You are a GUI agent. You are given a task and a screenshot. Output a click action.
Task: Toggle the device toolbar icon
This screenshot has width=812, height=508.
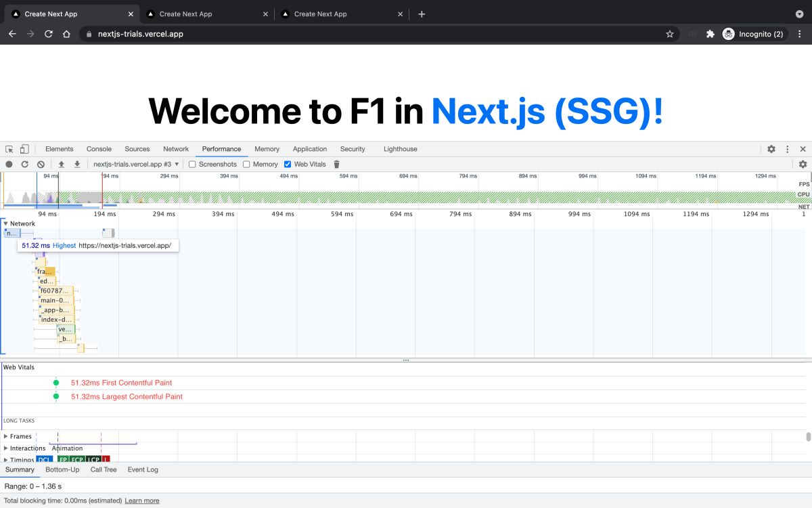(x=24, y=149)
